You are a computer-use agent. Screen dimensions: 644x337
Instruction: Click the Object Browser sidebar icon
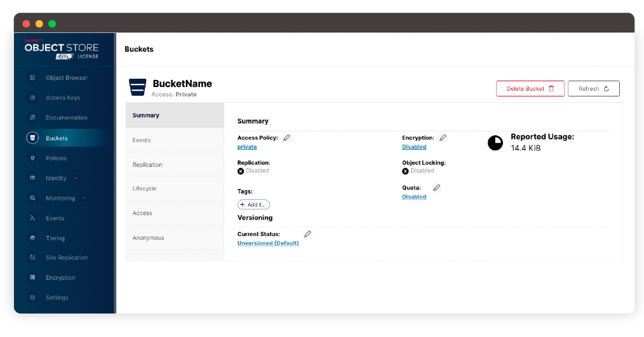(x=32, y=78)
